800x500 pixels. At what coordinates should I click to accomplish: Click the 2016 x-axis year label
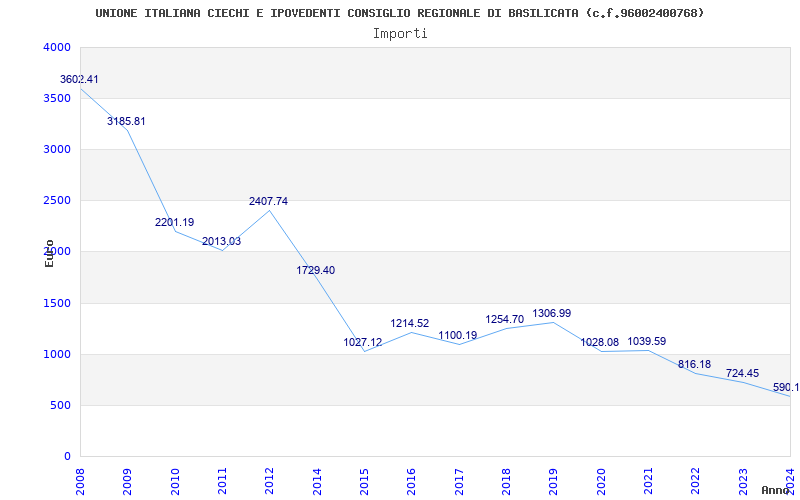click(411, 481)
